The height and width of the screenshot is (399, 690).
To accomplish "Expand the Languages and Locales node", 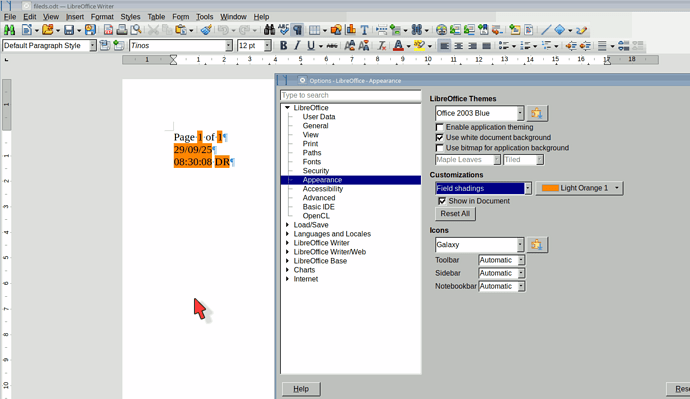I will click(287, 234).
